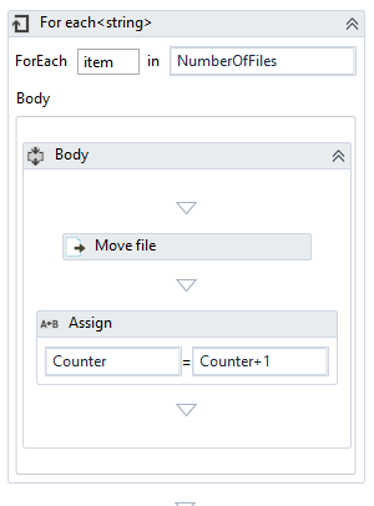Collapse the Body sequence container
Image resolution: width=374 pixels, height=506 pixels.
[338, 156]
